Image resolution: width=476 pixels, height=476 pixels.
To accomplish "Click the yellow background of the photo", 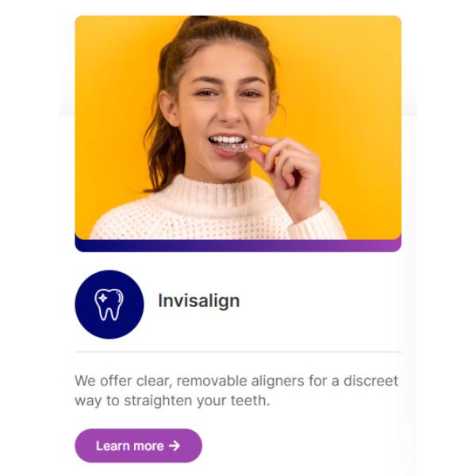I will 349,91.
